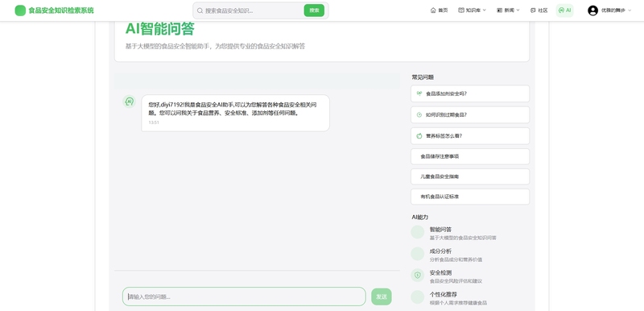Select the AI nav item
Screen dimensions: 644x311
565,10
